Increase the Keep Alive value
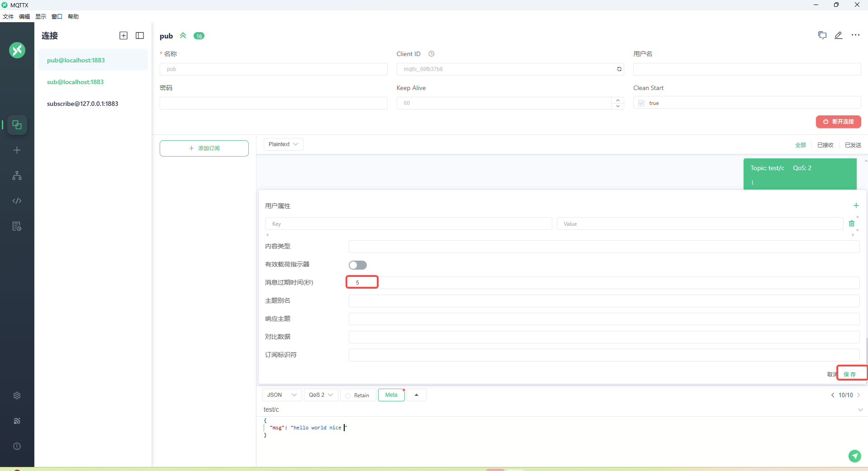Image resolution: width=868 pixels, height=471 pixels. click(x=618, y=100)
